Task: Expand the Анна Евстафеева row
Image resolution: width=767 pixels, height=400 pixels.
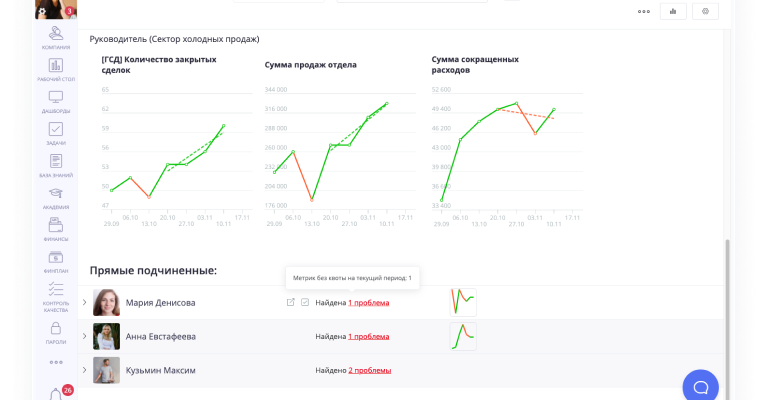Action: (84, 336)
